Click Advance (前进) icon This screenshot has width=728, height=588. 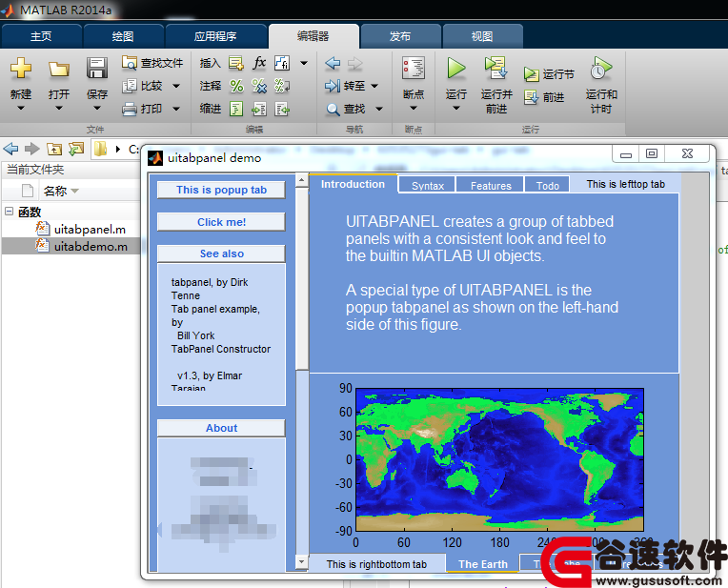[531, 97]
